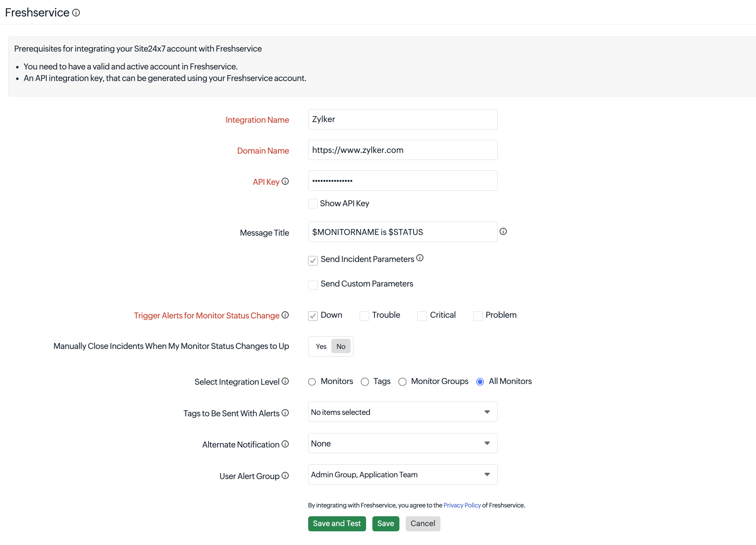
Task: Cancel the Freshservice integration form
Action: [423, 524]
